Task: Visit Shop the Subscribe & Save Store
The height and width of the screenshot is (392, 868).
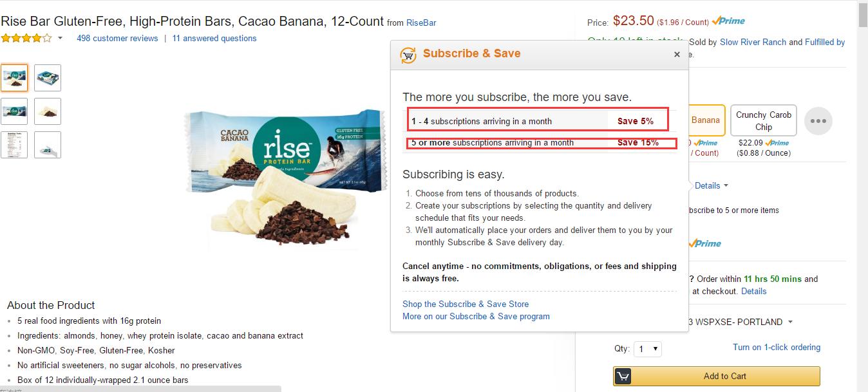Action: 466,304
